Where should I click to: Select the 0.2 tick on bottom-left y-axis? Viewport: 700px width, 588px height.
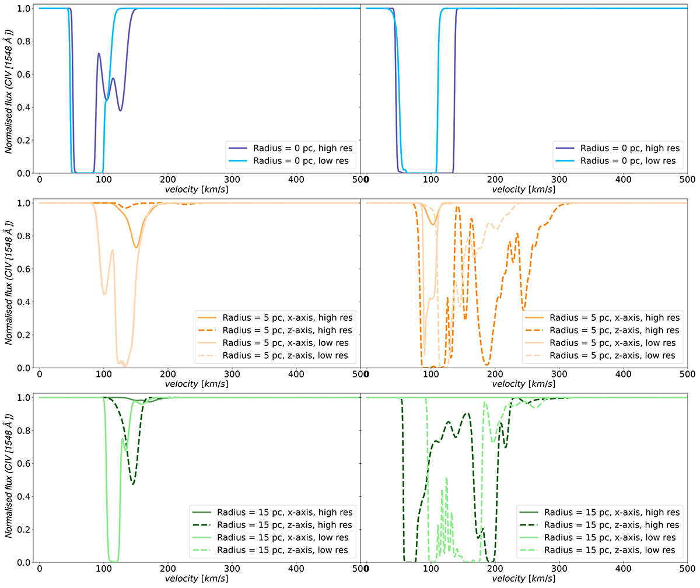point(23,530)
